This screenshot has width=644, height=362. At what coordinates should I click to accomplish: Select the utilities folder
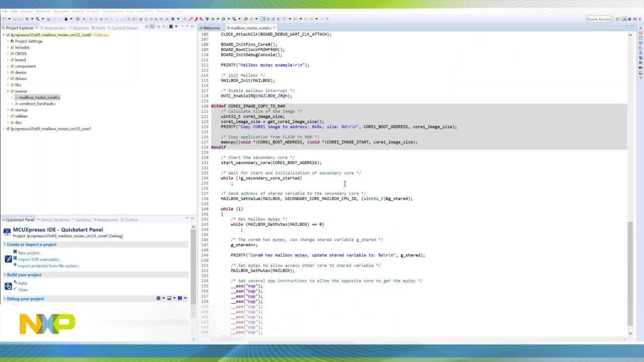click(x=21, y=116)
